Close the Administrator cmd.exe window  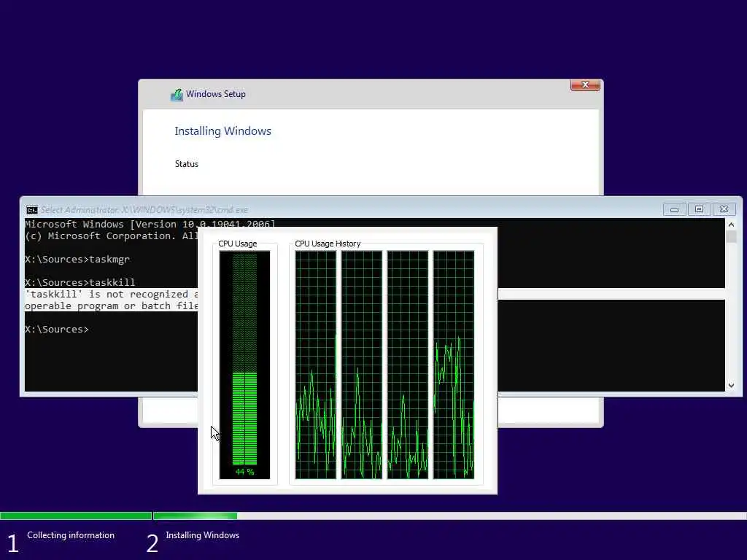(724, 209)
